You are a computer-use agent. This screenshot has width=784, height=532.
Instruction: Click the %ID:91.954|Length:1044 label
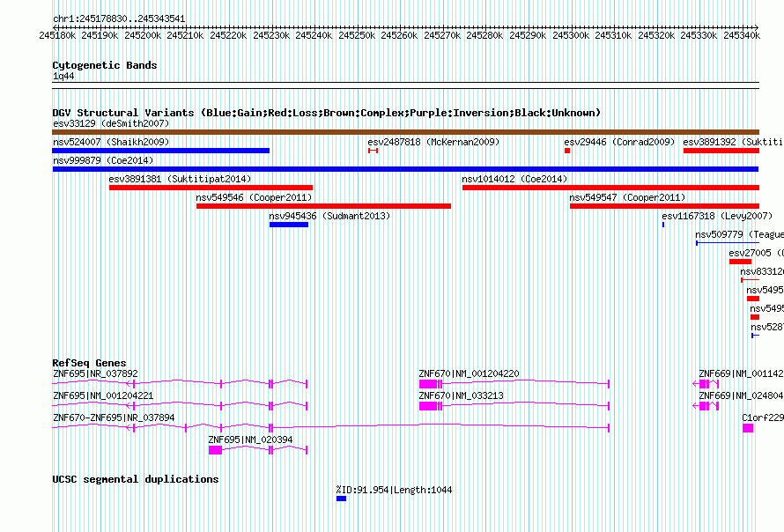click(394, 490)
